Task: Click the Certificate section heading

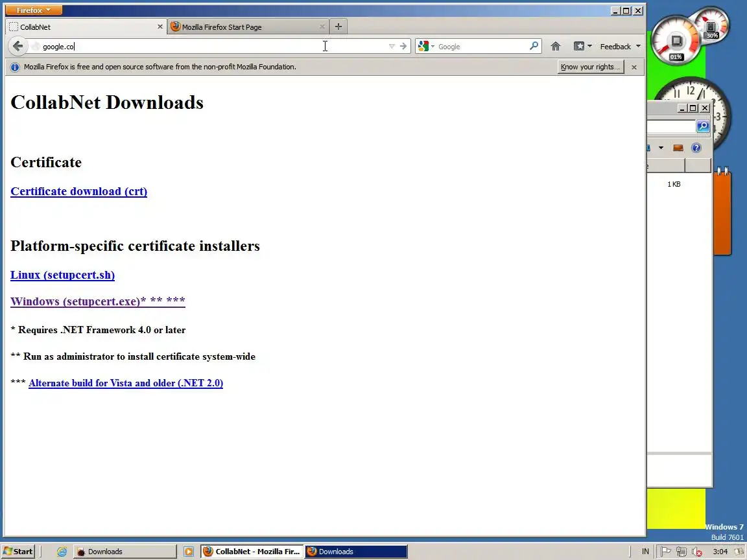Action: click(x=46, y=163)
